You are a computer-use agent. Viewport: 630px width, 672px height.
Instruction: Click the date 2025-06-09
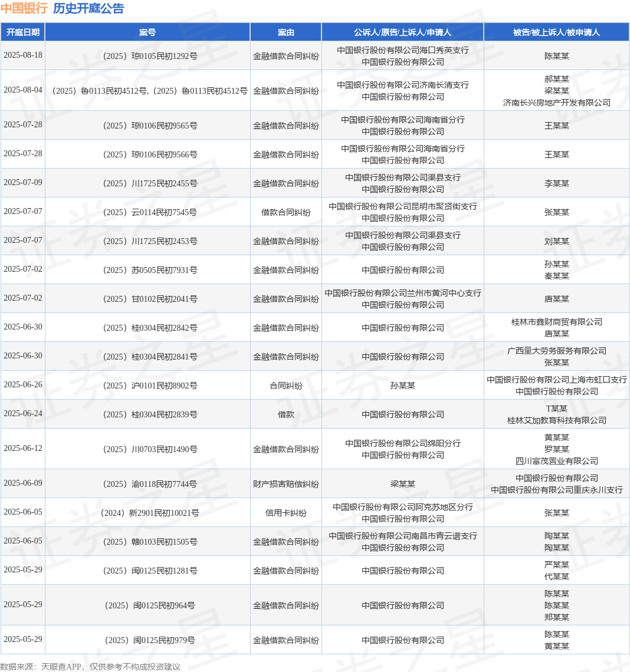point(23,483)
